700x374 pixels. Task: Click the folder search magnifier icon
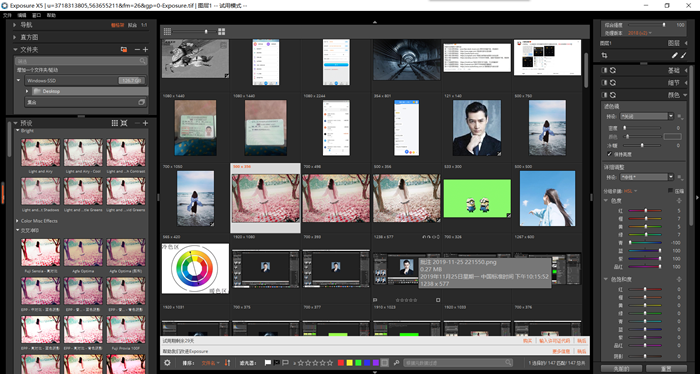pos(142,61)
